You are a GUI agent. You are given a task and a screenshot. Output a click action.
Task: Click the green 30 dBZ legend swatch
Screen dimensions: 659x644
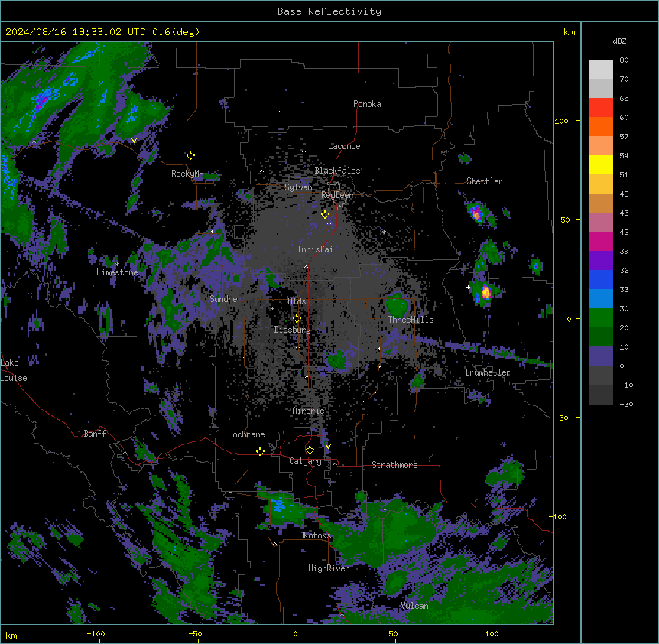601,318
